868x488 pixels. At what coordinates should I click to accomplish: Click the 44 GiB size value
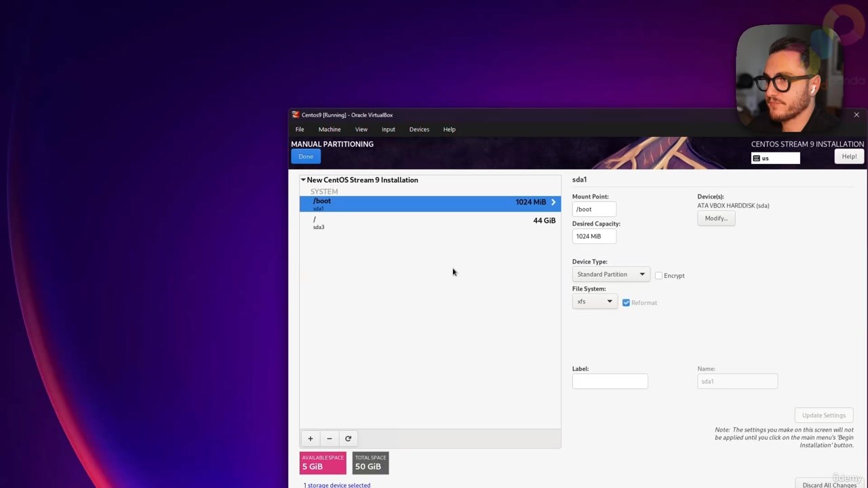tap(544, 220)
